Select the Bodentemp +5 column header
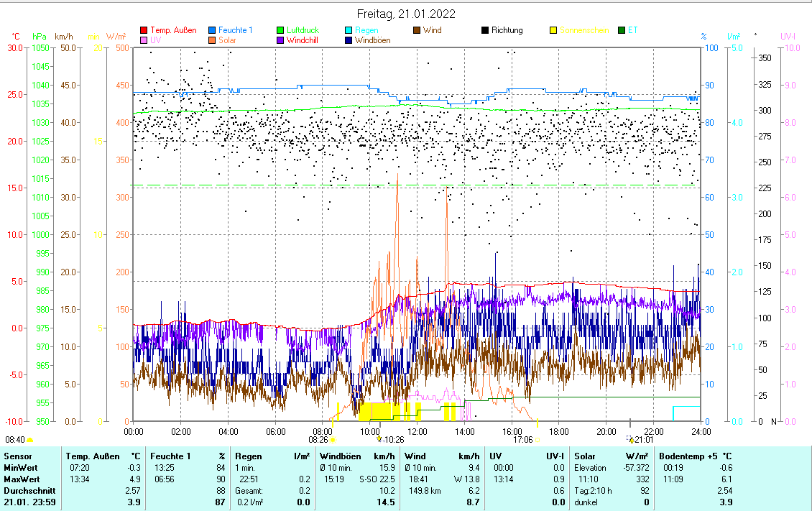The width and height of the screenshot is (812, 511). click(688, 456)
